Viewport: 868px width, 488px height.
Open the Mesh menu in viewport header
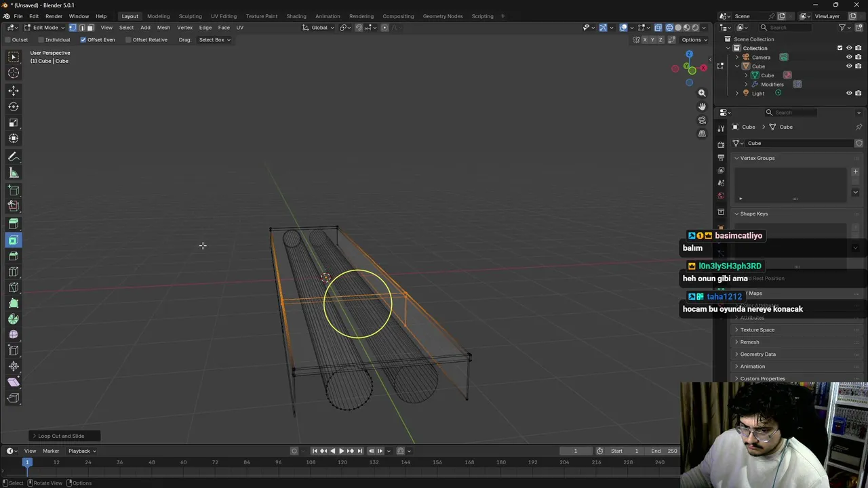pyautogui.click(x=163, y=28)
